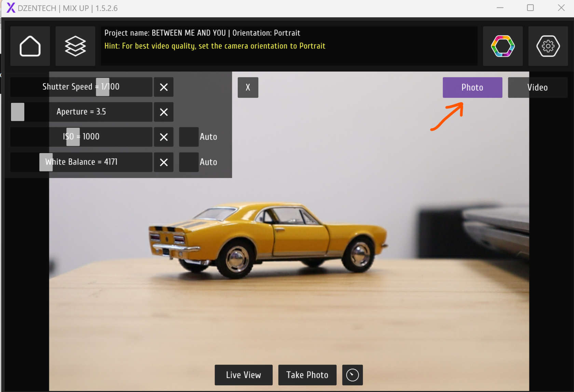Click the Shutter Speed slider handle
The image size is (574, 392).
(x=102, y=87)
